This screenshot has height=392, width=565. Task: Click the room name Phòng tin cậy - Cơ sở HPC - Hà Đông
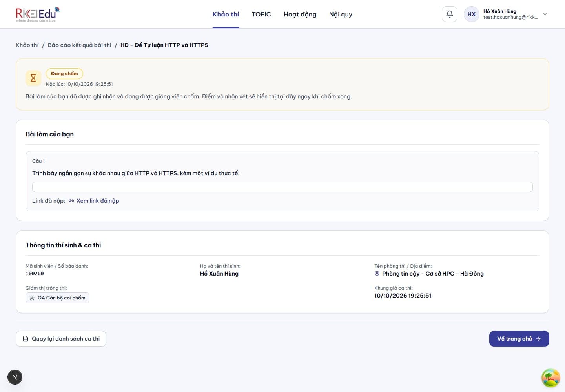pos(433,274)
